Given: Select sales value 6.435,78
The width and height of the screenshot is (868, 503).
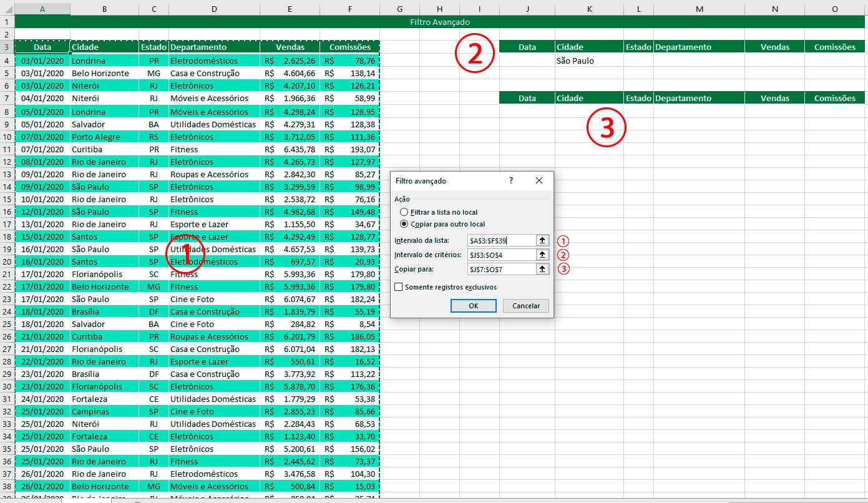Looking at the screenshot, I should coord(290,149).
